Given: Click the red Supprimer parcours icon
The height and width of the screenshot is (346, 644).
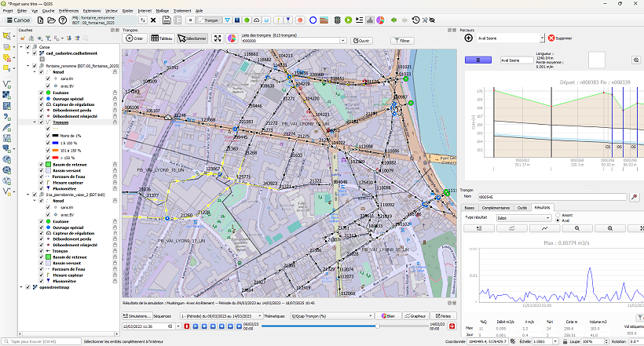Looking at the screenshot, I should [552, 38].
